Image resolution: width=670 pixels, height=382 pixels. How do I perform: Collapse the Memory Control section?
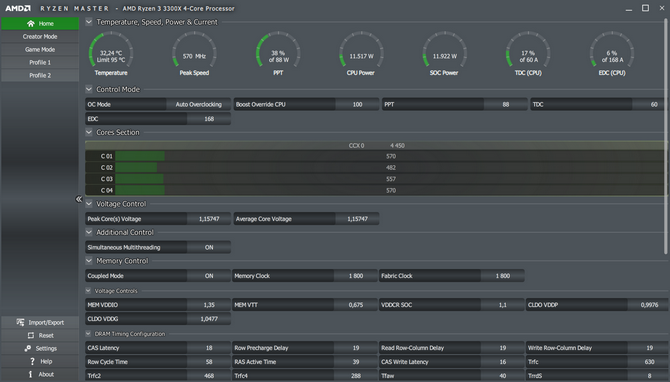89,261
